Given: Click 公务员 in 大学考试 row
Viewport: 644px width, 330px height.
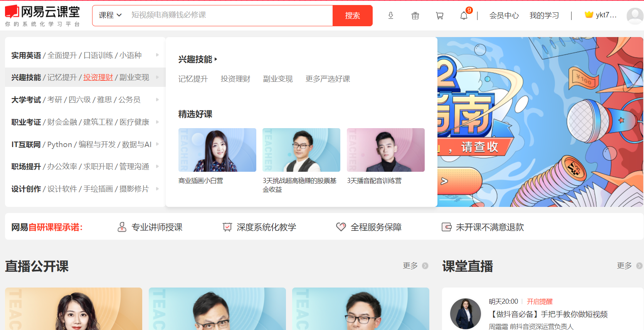Looking at the screenshot, I should point(129,100).
